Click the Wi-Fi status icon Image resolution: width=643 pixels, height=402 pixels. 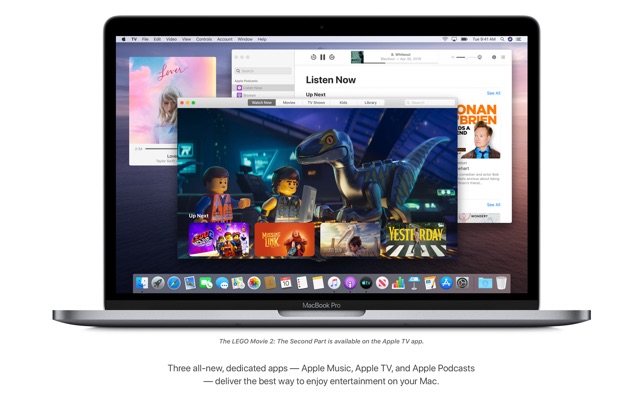[445, 39]
